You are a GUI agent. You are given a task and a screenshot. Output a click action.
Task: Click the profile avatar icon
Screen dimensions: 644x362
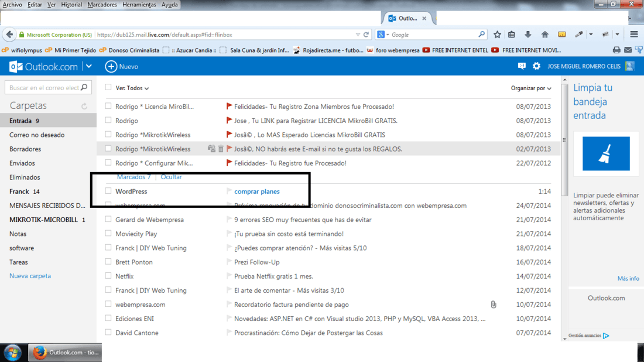click(x=630, y=66)
